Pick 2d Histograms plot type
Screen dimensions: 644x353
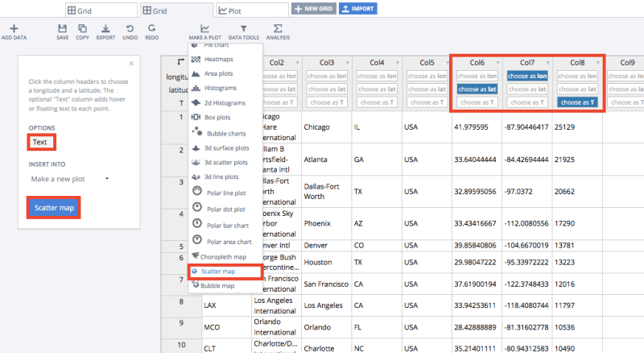click(x=225, y=103)
